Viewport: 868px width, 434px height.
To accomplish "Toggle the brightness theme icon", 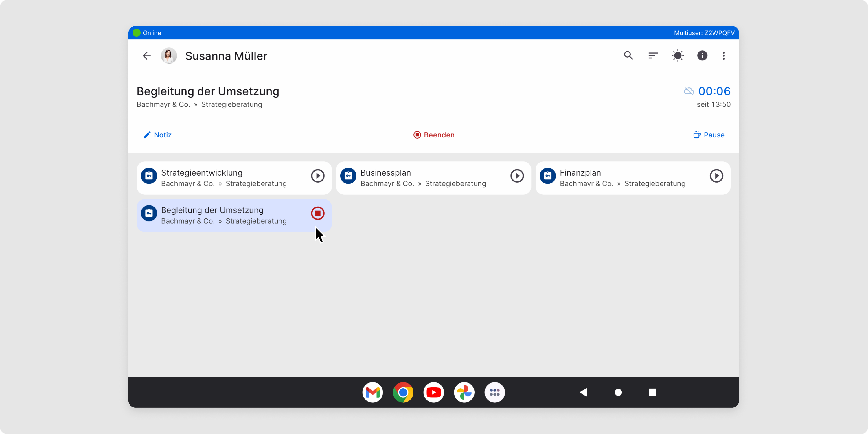I will coord(678,56).
